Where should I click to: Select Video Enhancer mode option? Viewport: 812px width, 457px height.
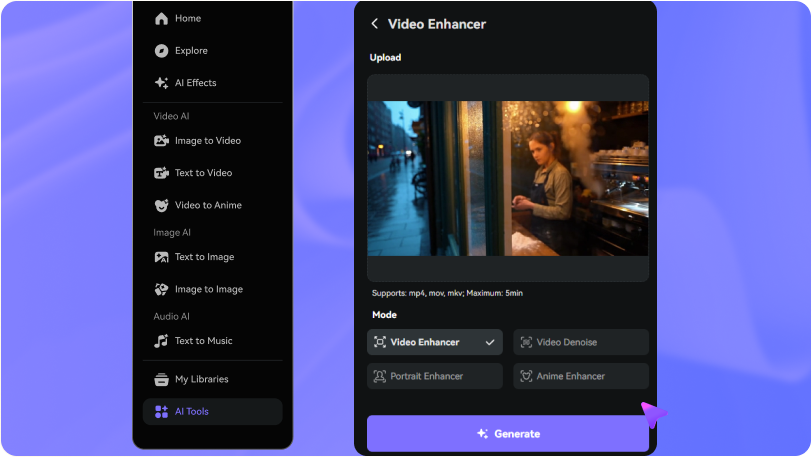tap(434, 342)
